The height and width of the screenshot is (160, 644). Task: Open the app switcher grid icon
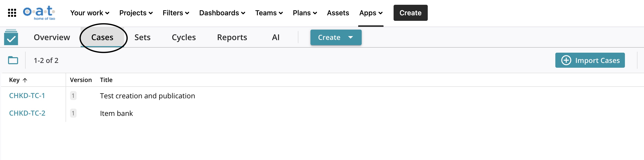click(x=12, y=13)
